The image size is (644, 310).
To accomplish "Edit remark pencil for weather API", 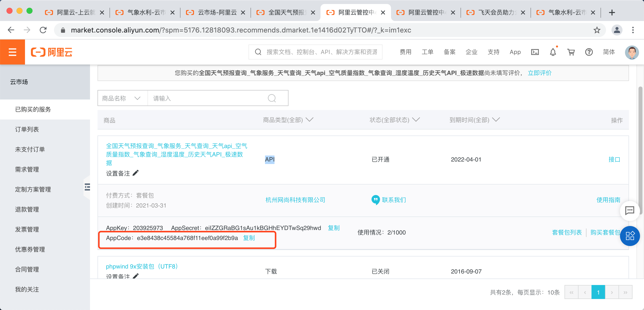I will point(135,173).
